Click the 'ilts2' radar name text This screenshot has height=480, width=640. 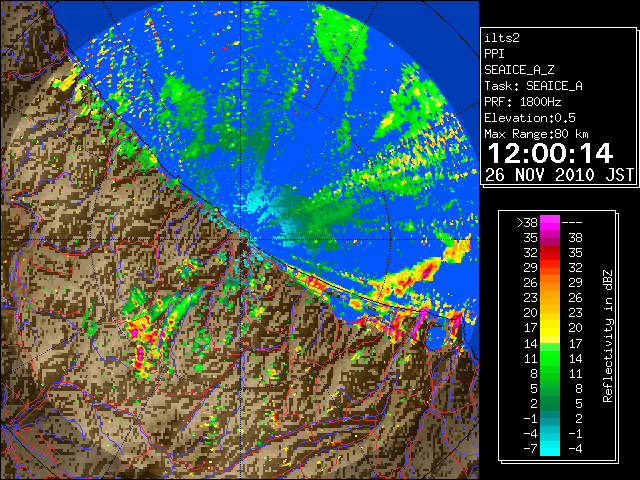[x=502, y=38]
